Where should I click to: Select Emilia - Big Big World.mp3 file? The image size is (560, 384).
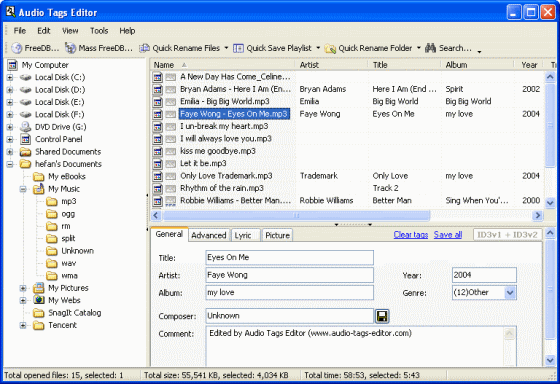click(x=225, y=101)
